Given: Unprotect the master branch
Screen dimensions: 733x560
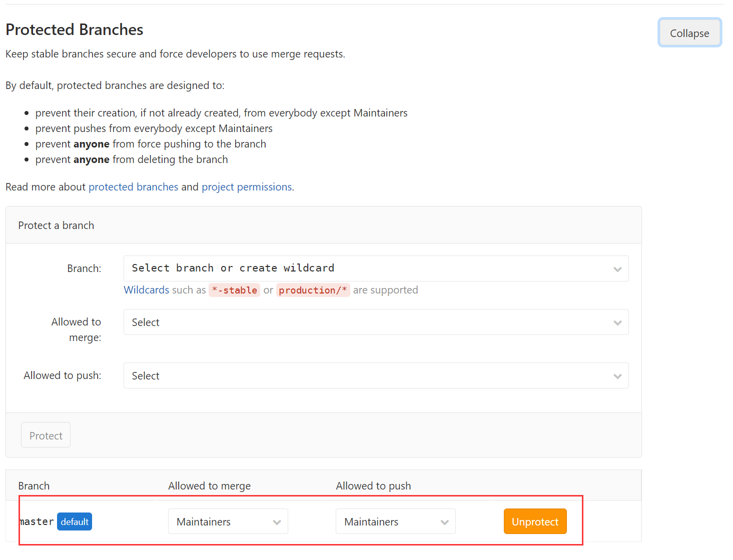Looking at the screenshot, I should pos(535,521).
